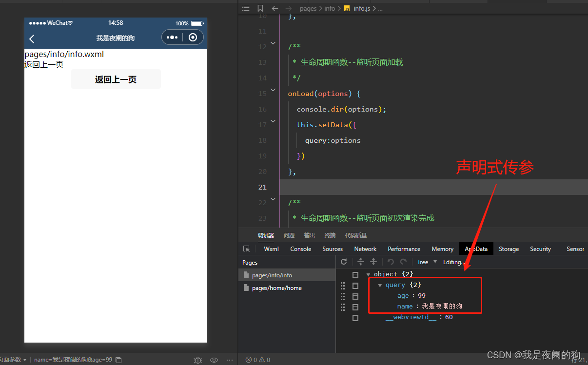The height and width of the screenshot is (365, 588).
Task: Click the element inspector cursor icon
Action: tap(247, 249)
